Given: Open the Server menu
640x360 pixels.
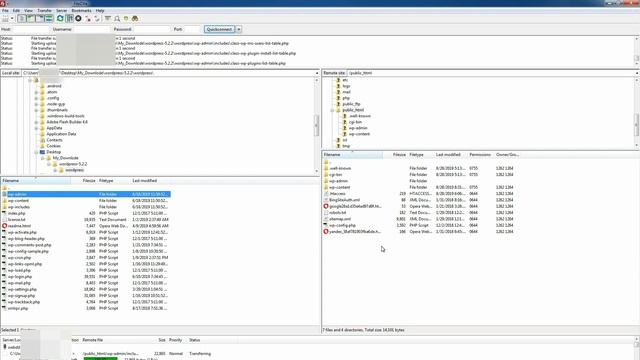Looking at the screenshot, I should click(x=62, y=11).
